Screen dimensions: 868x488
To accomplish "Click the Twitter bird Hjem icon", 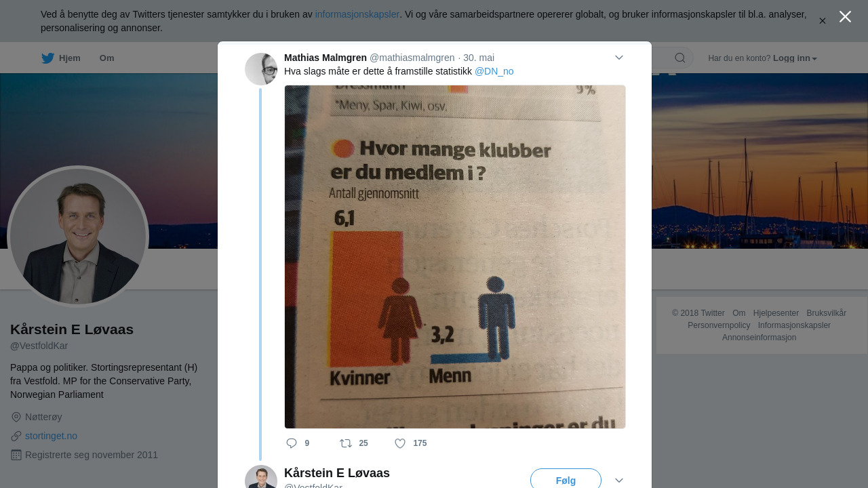I will point(47,58).
